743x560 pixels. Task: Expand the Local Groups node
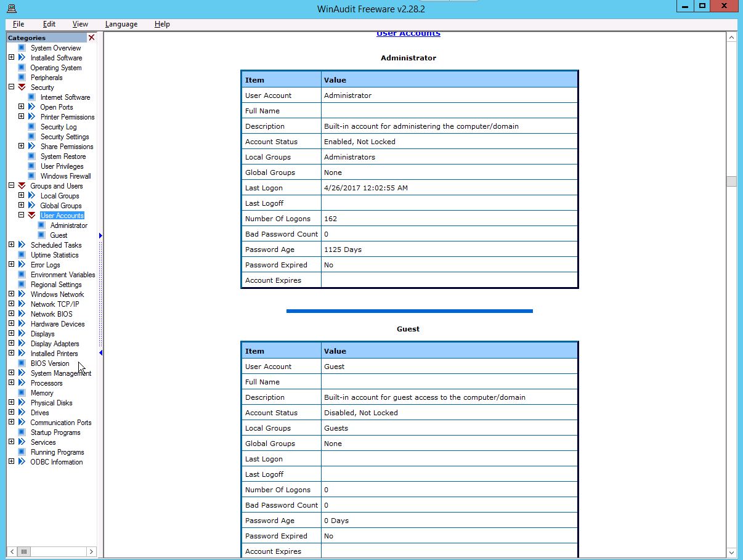point(21,196)
